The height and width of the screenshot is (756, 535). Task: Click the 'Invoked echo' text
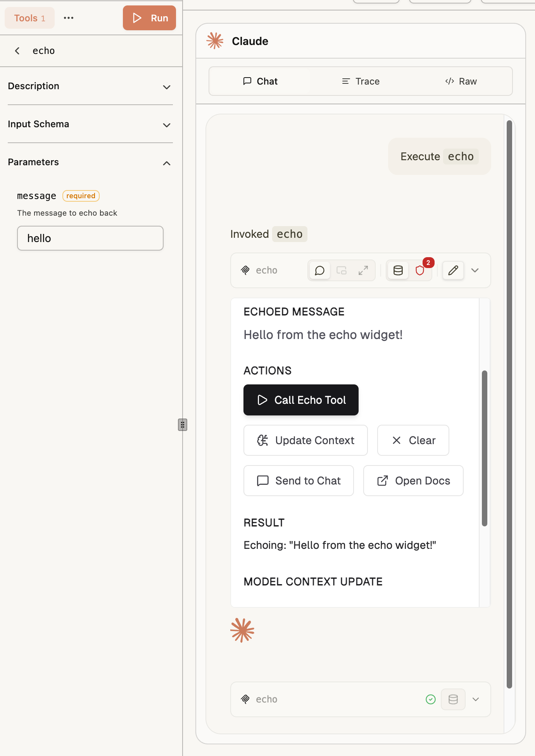click(x=269, y=234)
